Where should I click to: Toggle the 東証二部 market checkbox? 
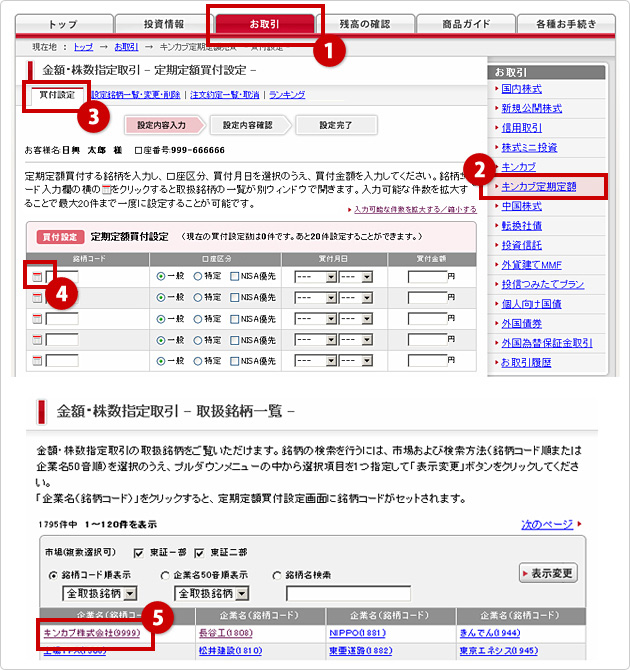[199, 553]
